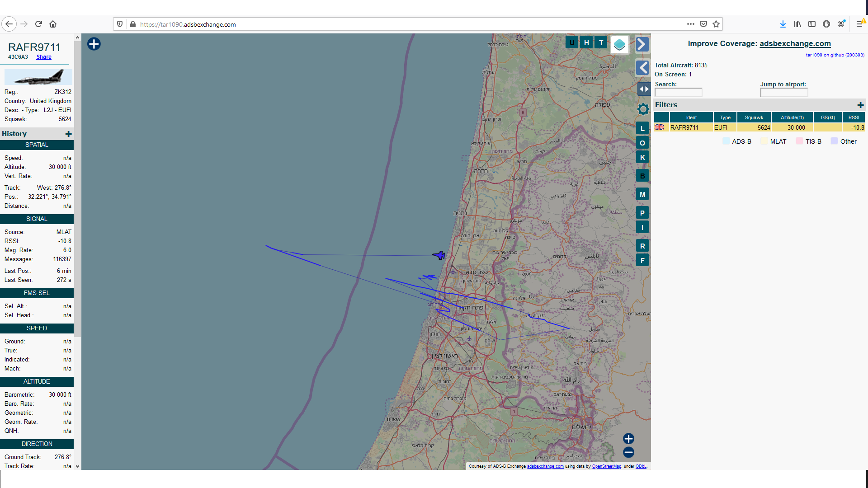Click the blue plus button top-left of map
The image size is (868, 488).
(94, 44)
